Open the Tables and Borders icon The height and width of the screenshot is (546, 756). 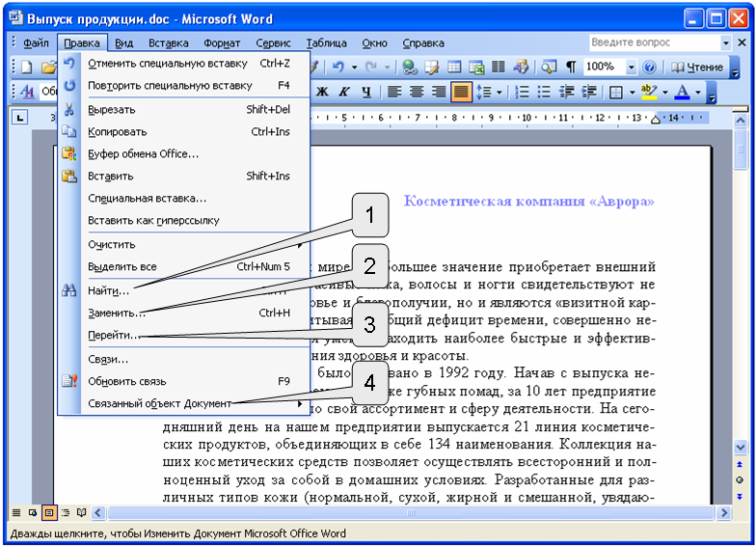click(x=432, y=68)
